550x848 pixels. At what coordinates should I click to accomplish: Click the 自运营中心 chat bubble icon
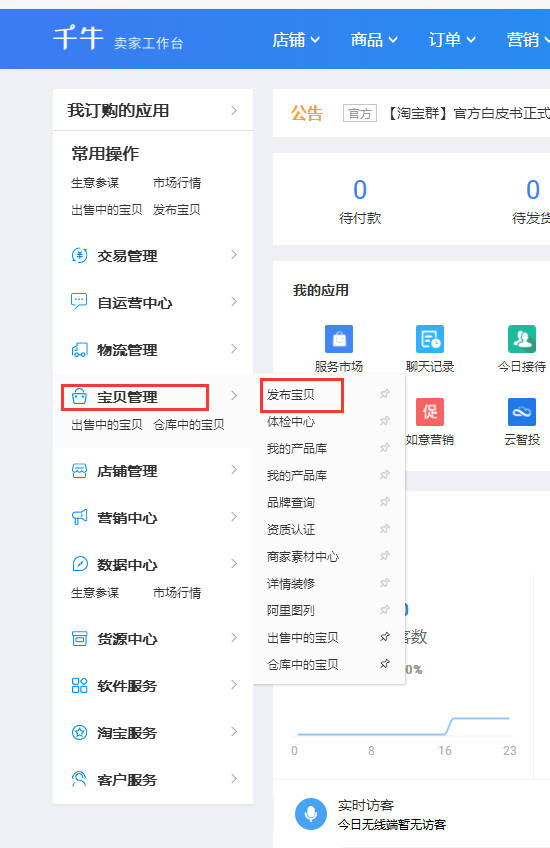[79, 302]
